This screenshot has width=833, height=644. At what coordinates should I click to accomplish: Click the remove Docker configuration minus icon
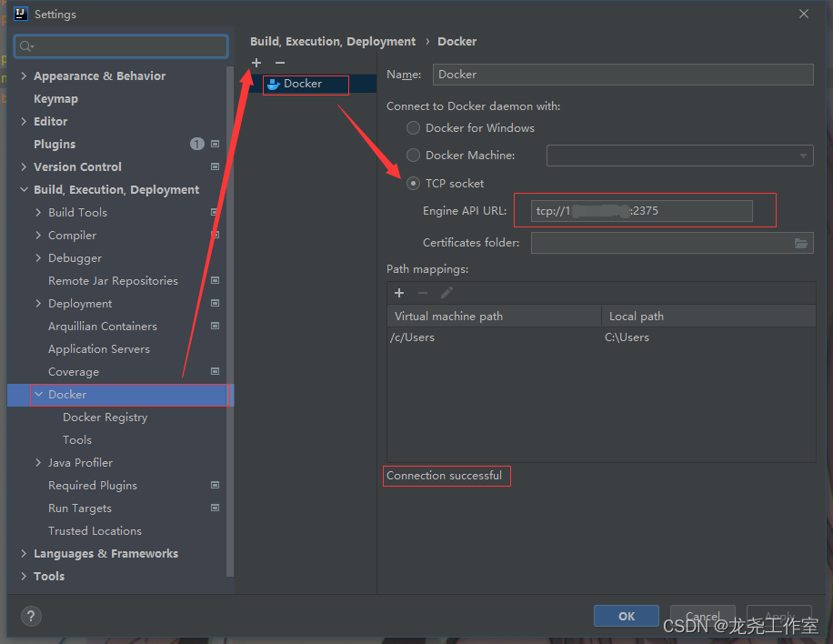(x=280, y=63)
